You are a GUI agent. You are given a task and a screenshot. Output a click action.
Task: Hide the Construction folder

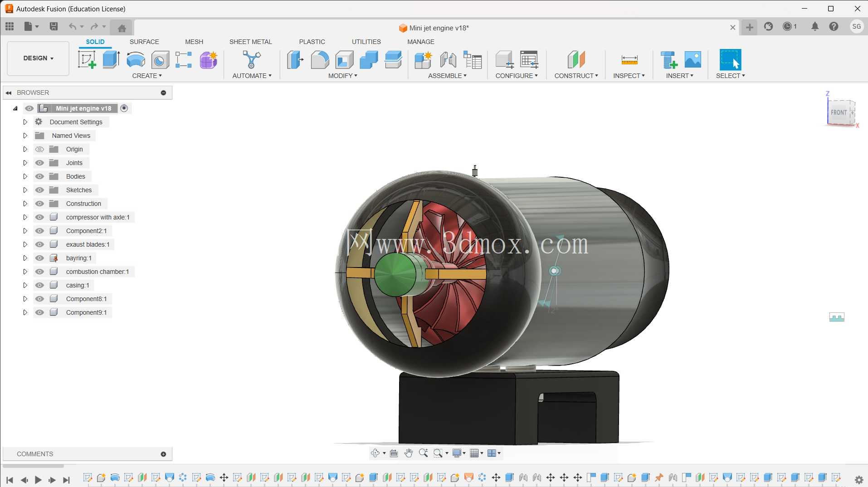[39, 204]
